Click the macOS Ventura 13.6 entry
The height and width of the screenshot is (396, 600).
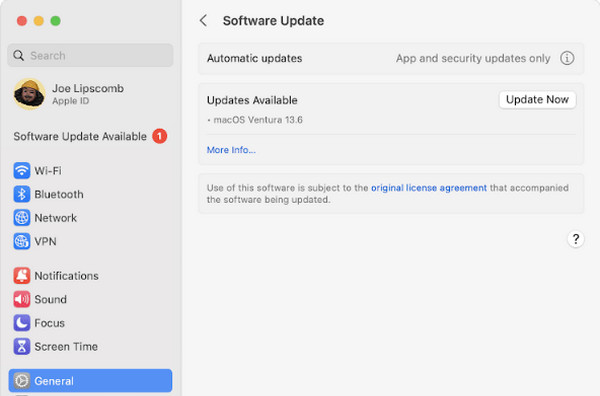(x=258, y=120)
